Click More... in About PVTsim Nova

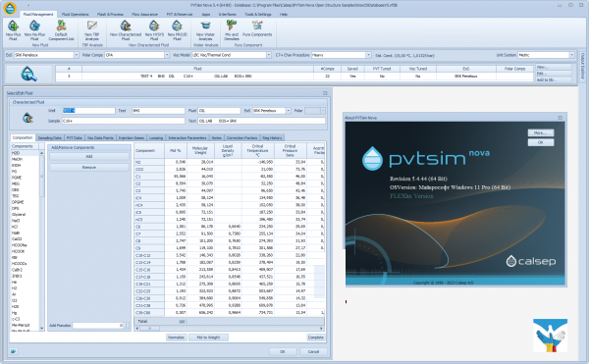pos(541,132)
